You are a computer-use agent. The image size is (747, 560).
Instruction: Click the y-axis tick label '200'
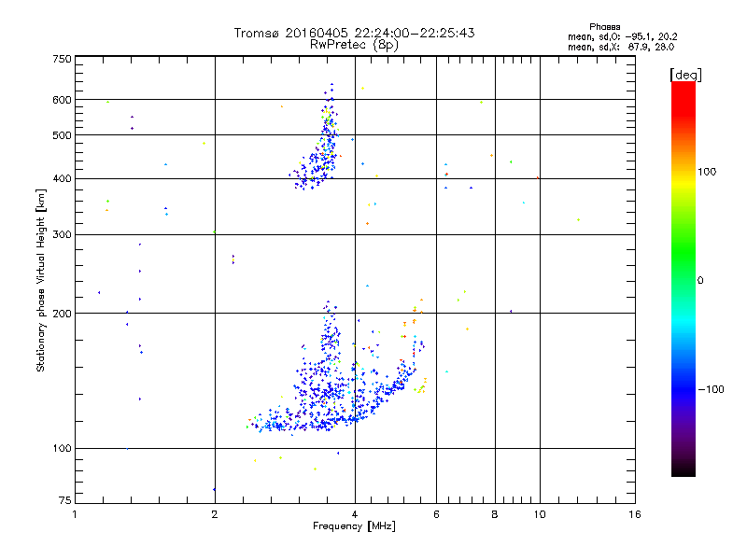click(x=62, y=314)
